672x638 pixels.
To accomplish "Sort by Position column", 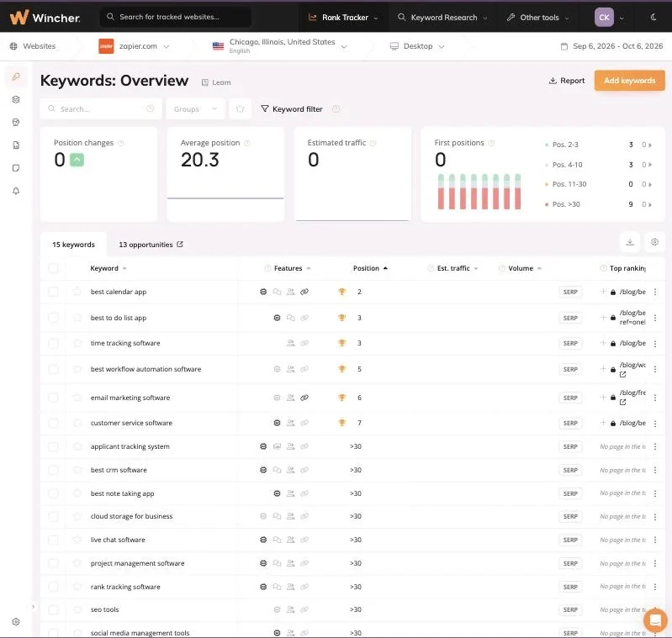I will (370, 268).
